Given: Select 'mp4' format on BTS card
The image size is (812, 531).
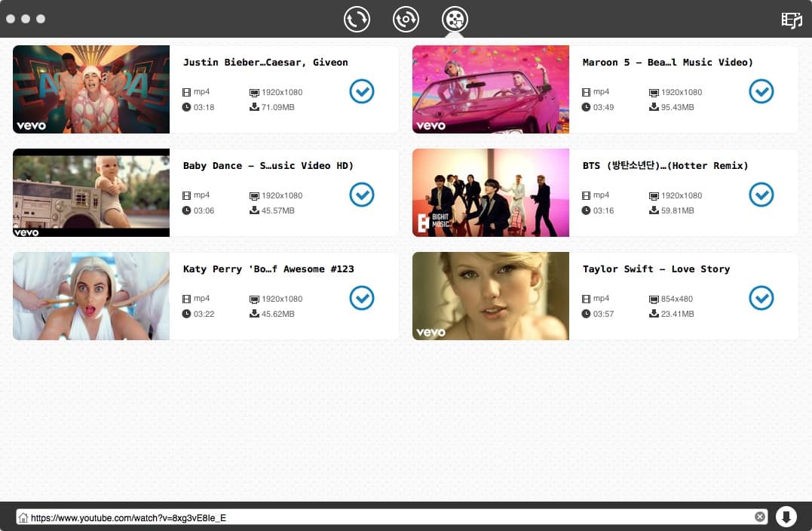Looking at the screenshot, I should coord(601,195).
